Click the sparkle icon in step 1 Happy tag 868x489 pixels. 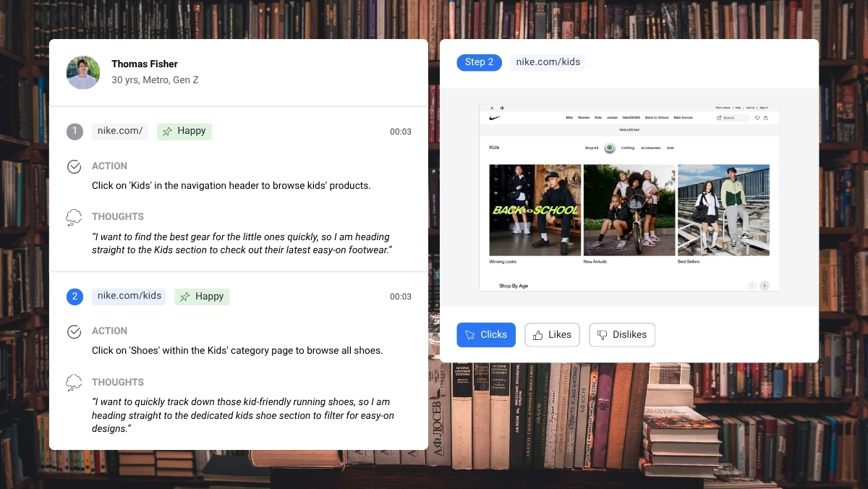pyautogui.click(x=167, y=132)
